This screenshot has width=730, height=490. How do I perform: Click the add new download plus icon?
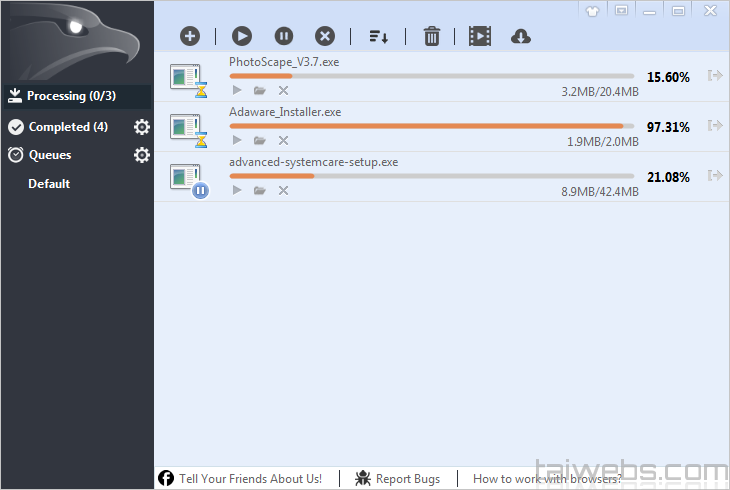click(x=190, y=36)
